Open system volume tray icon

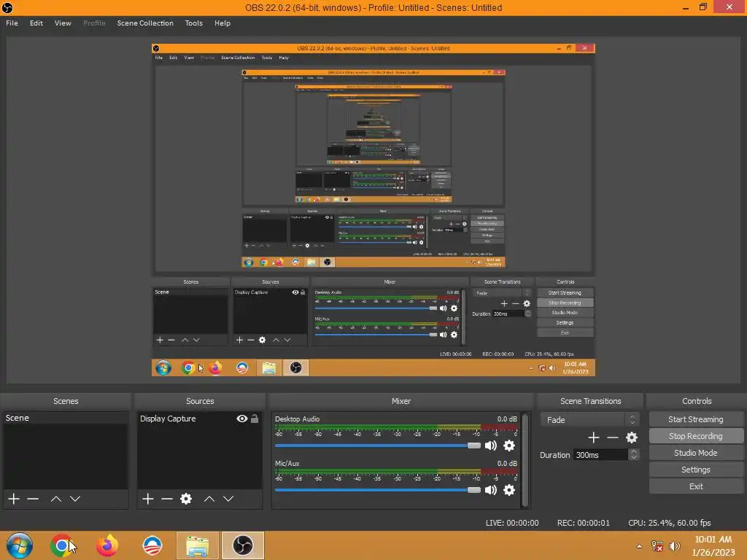point(674,546)
